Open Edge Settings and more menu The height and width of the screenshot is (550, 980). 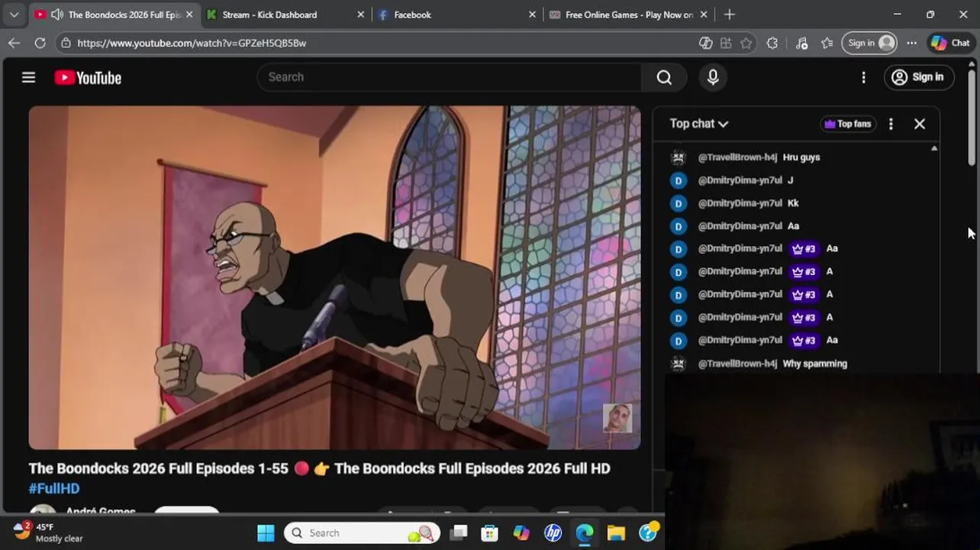[911, 43]
